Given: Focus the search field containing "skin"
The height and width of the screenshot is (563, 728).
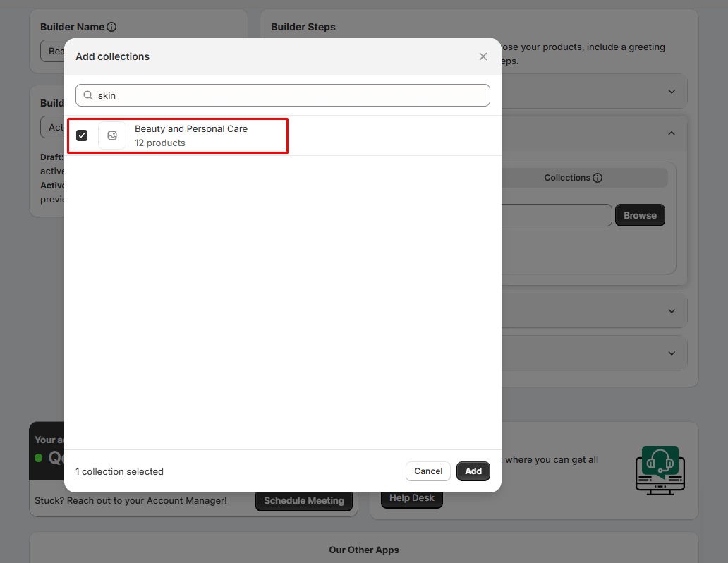Looking at the screenshot, I should (x=289, y=95).
